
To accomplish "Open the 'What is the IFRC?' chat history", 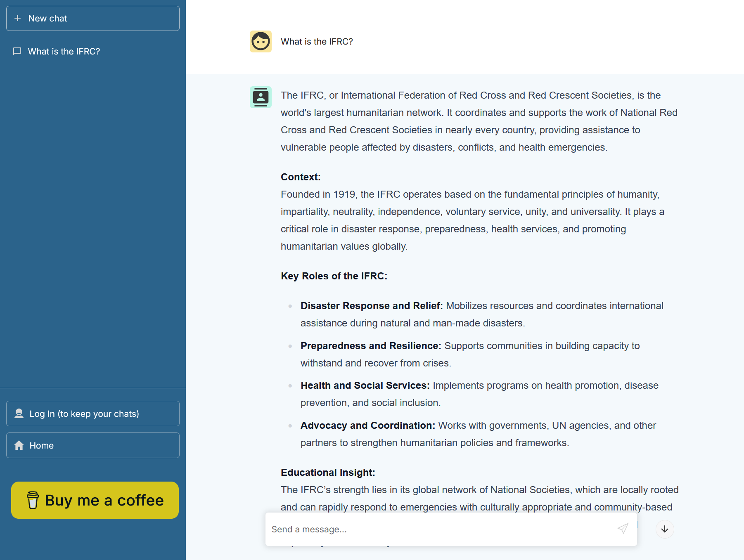I will 93,52.
